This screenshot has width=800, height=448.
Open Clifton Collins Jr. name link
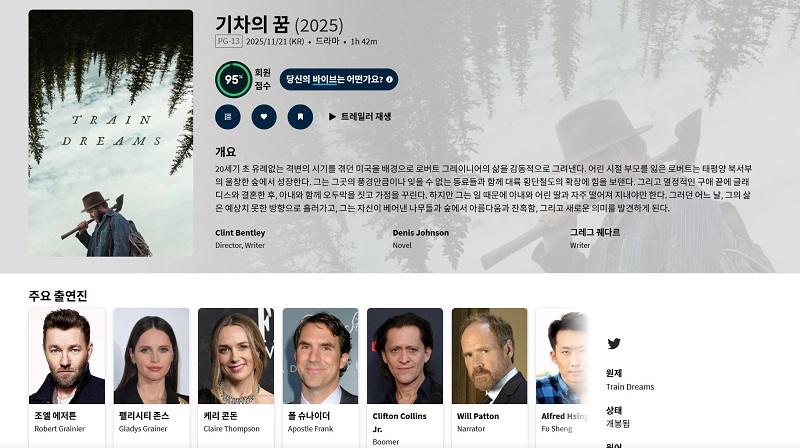(399, 422)
